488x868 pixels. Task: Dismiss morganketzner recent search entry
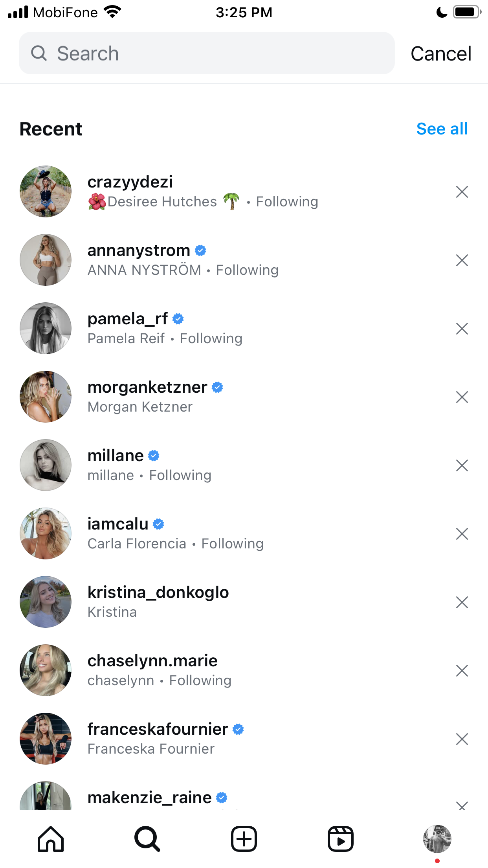pos(462,397)
